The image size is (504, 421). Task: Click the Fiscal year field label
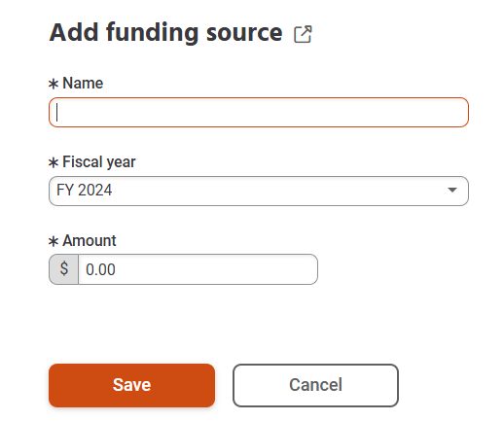pos(99,162)
